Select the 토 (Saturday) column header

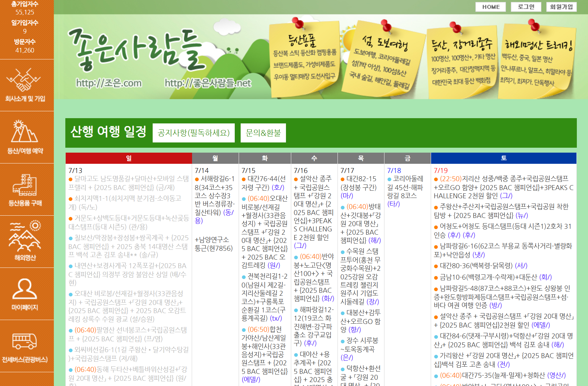point(504,158)
